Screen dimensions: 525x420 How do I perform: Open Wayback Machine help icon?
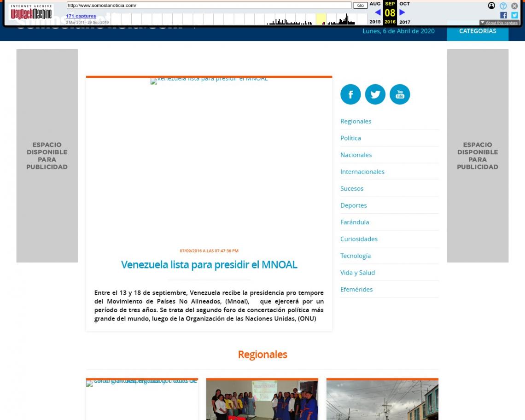tap(503, 6)
